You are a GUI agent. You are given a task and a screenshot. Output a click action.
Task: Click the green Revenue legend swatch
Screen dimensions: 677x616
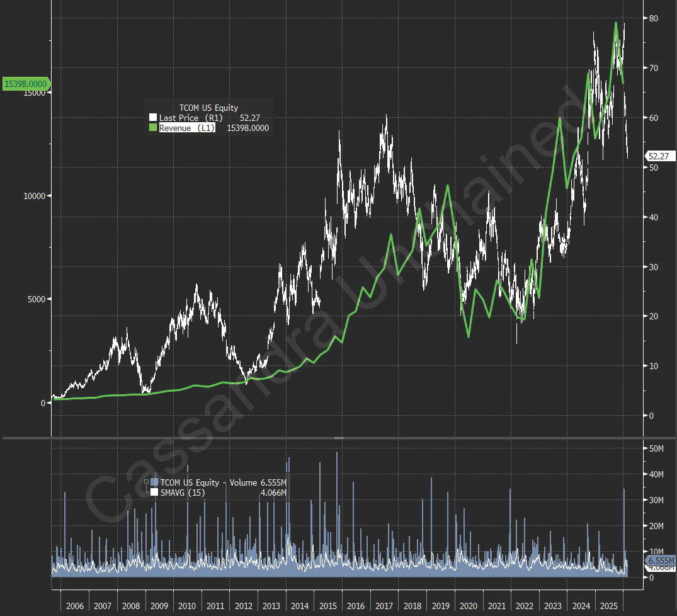152,128
